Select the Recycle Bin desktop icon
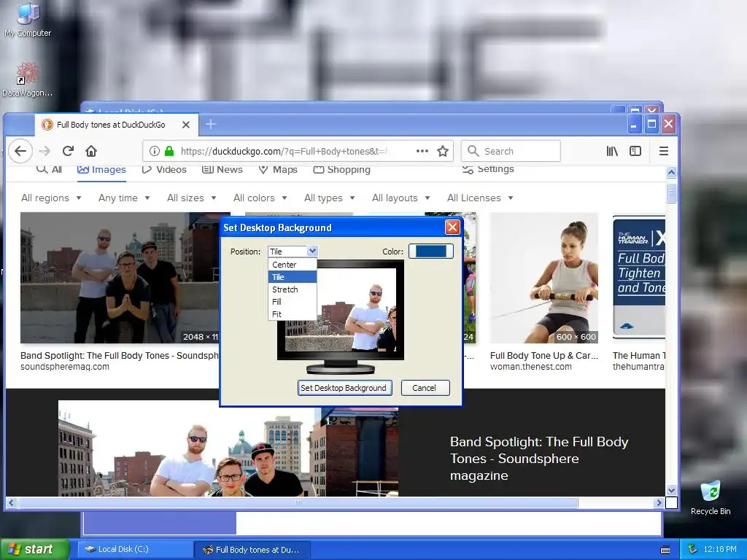Viewport: 747px width, 560px height. (x=711, y=497)
